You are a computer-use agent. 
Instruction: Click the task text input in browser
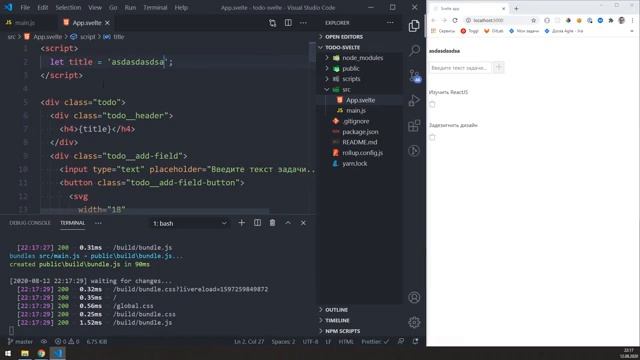(460, 68)
